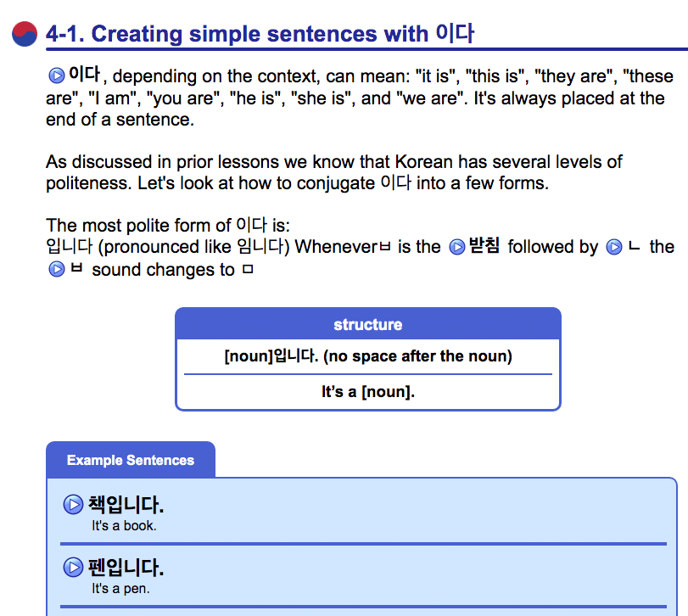Click the blue 'structure' box header
Screen dimensions: 688x616
[x=367, y=325]
